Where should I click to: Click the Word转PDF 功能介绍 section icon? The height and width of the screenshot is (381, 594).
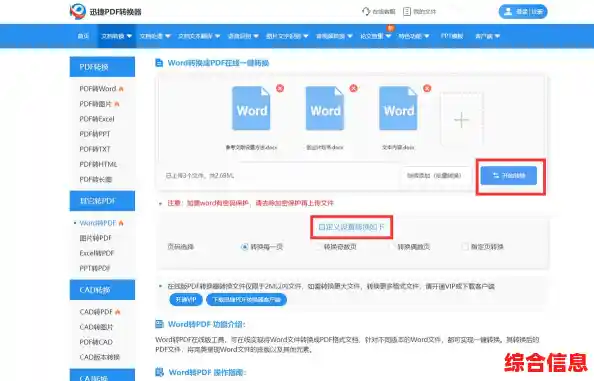tap(159, 324)
